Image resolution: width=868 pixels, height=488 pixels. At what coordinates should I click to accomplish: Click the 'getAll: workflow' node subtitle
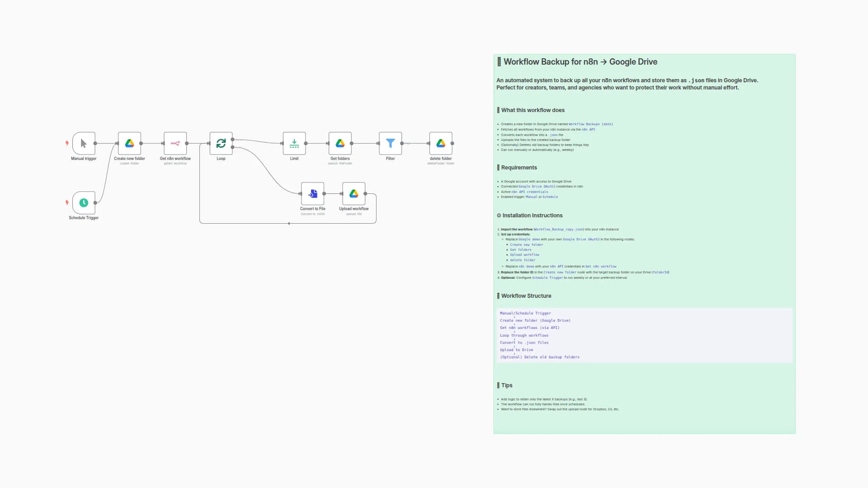[175, 164]
